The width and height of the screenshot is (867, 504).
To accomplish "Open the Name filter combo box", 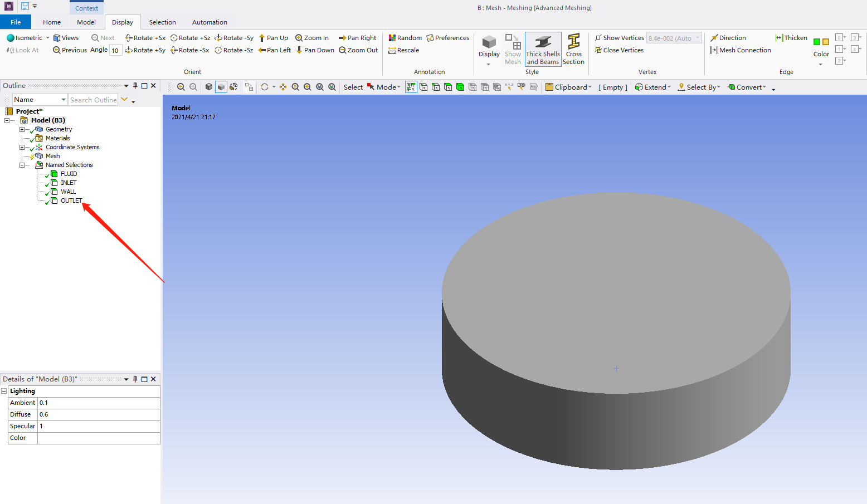I will pyautogui.click(x=40, y=100).
